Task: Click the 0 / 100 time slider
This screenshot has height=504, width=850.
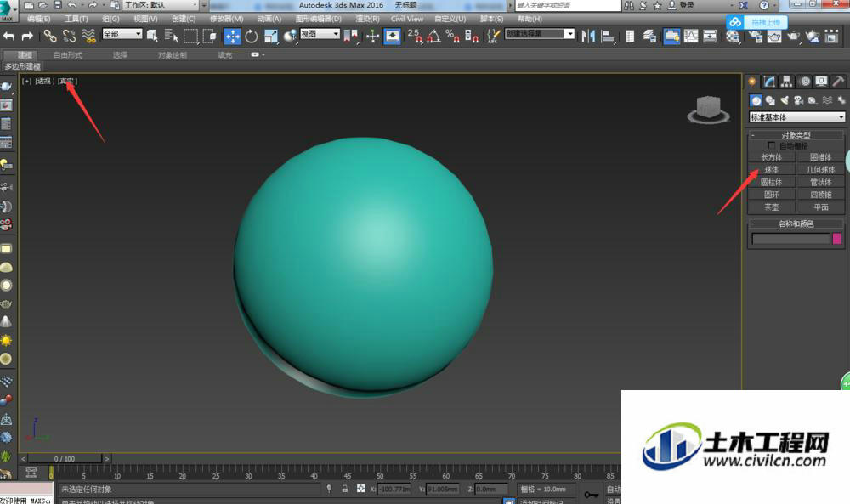Action: coord(65,458)
